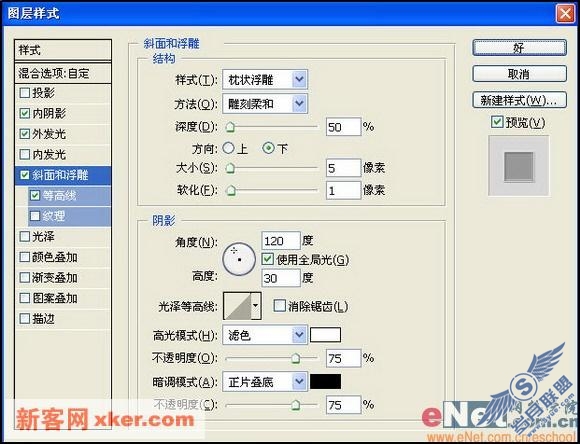Enable 消除锯齿 anti-alias checkbox
Viewport: 580px width, 444px height.
[x=280, y=306]
